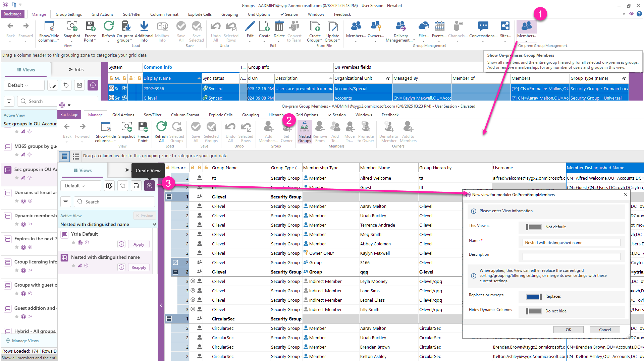
Task: Click Additional Info in the Groups ribbon
Action: click(144, 31)
